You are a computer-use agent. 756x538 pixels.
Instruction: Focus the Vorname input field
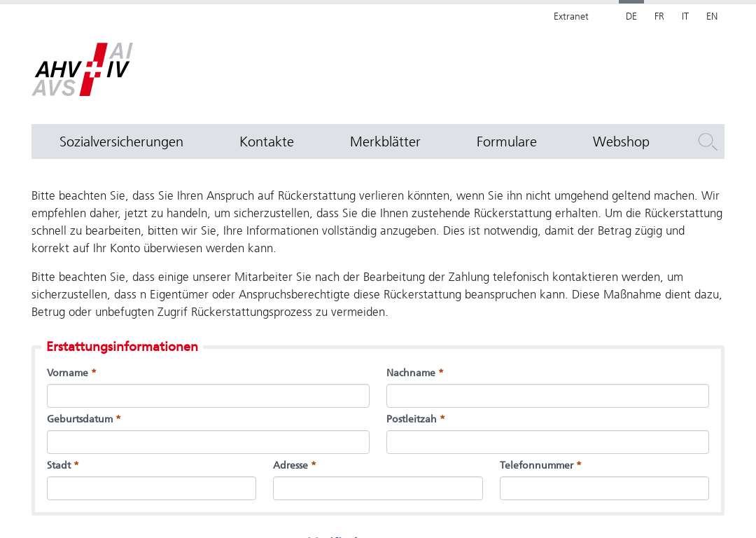click(209, 396)
